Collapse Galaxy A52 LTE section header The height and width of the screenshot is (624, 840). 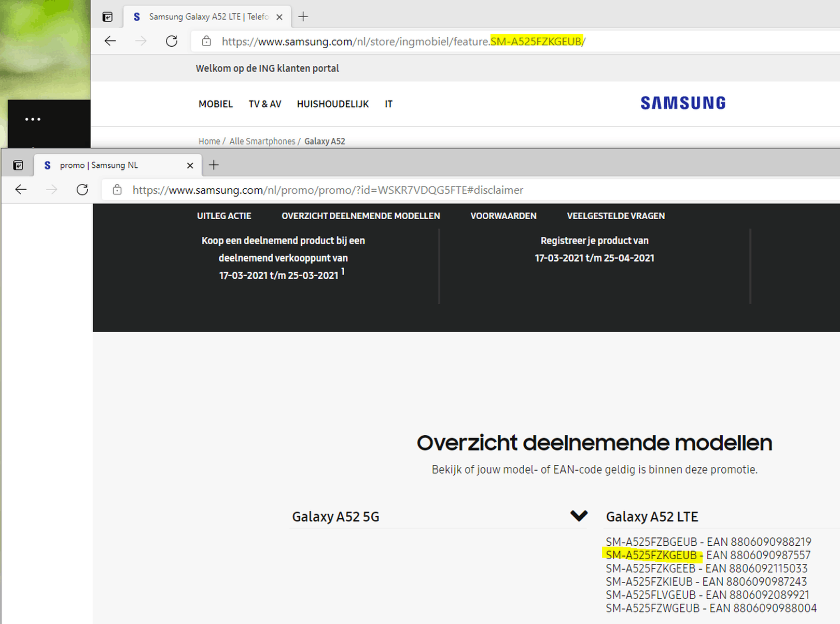tap(652, 517)
